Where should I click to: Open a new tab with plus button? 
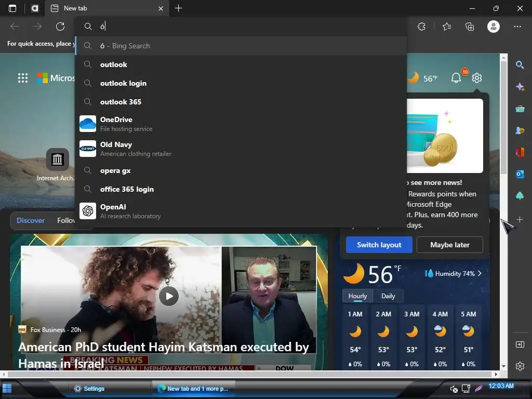tap(179, 8)
